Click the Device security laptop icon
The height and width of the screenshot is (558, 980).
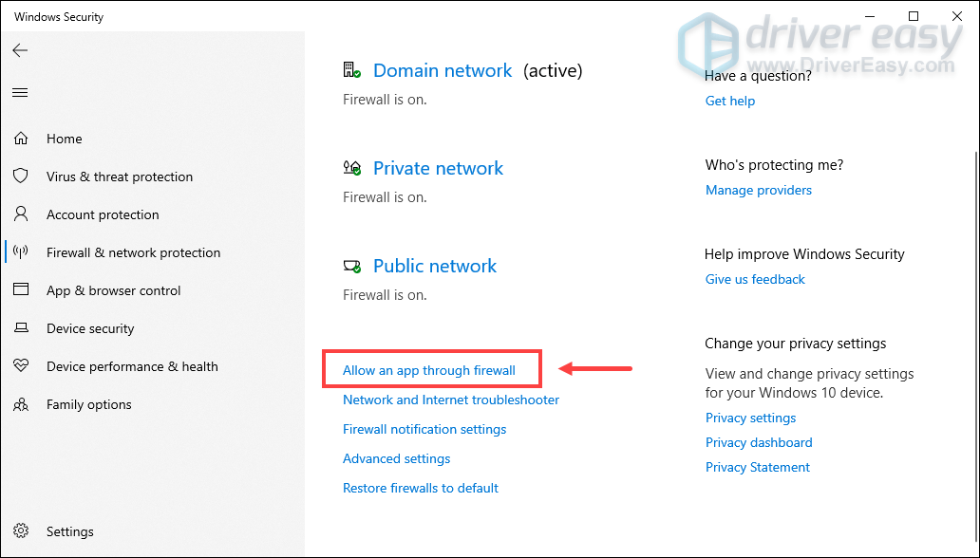pos(21,328)
